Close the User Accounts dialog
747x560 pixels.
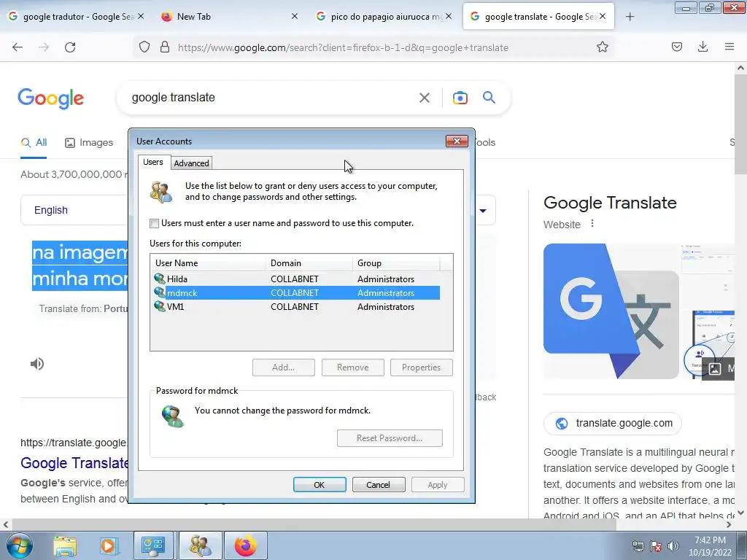[457, 141]
